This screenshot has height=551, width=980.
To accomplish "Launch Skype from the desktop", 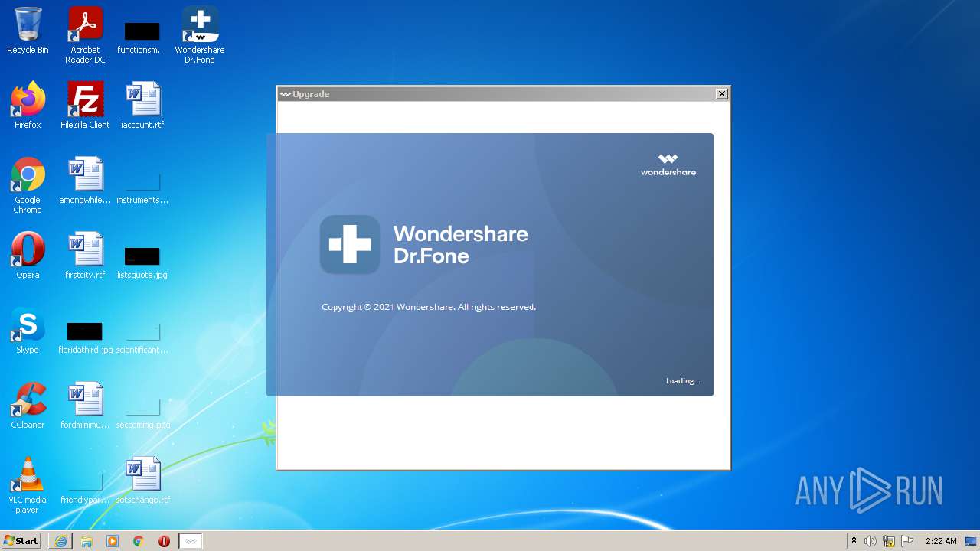I will [28, 330].
